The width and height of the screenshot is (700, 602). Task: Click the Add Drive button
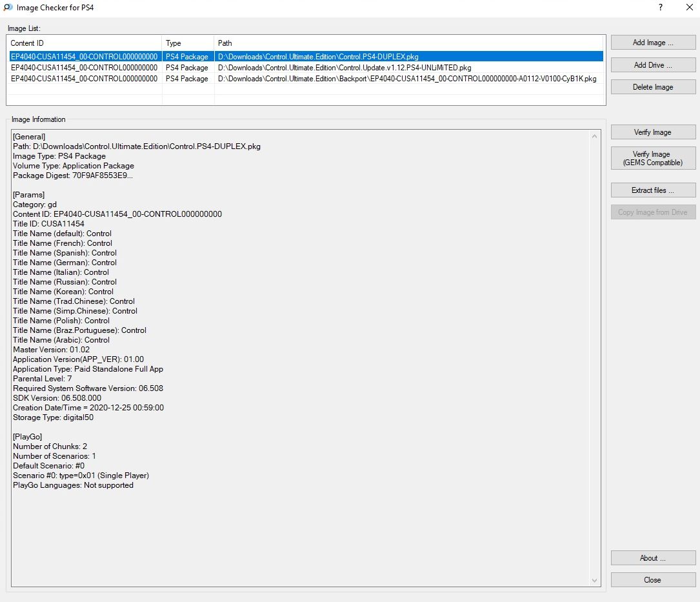[653, 65]
